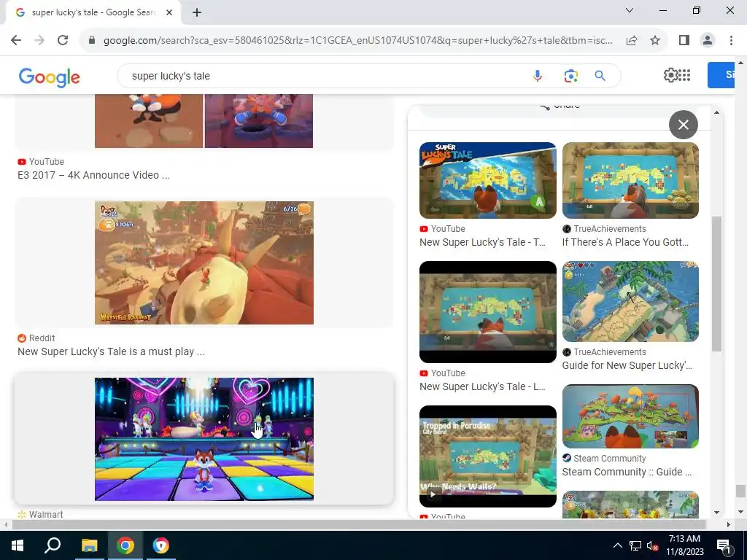Click the page vertical scrollbar thumb
The width and height of the screenshot is (747, 560).
click(740, 491)
